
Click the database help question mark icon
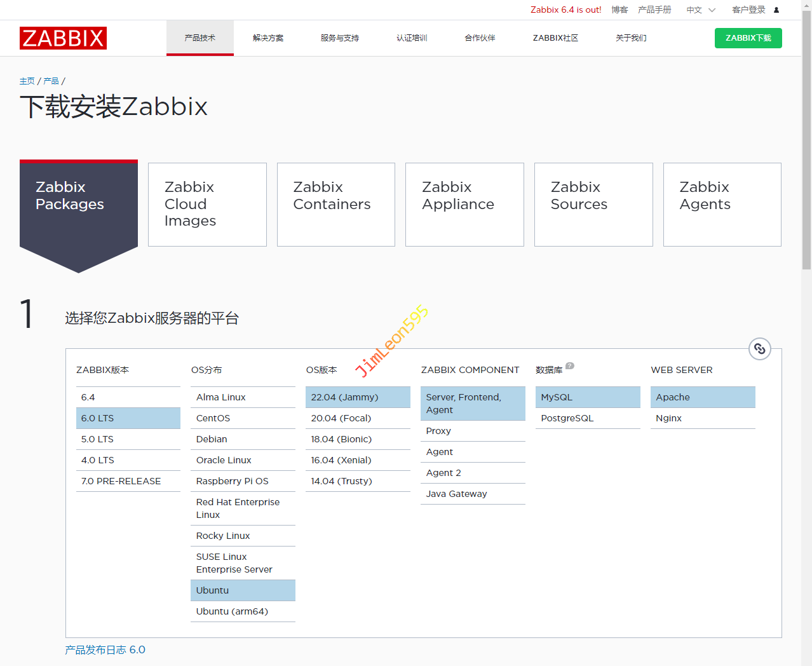[x=570, y=366]
